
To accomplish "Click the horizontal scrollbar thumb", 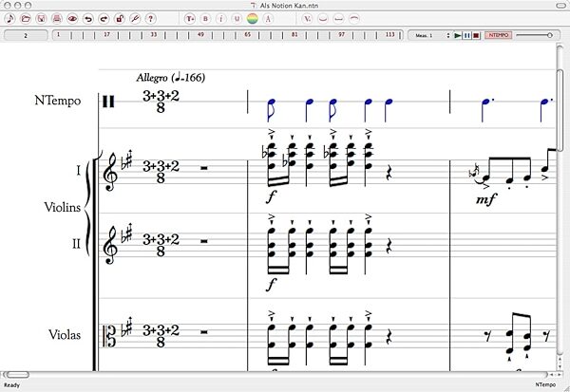I will pyautogui.click(x=18, y=375).
